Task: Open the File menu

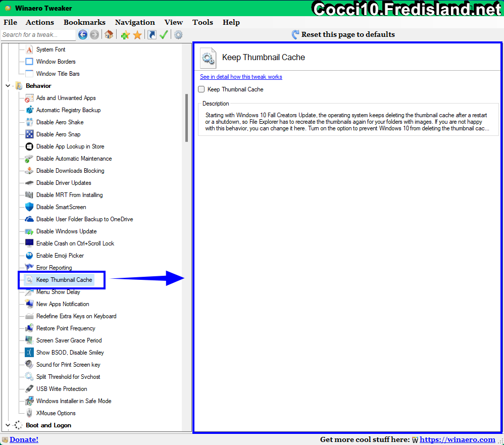Action: point(10,22)
